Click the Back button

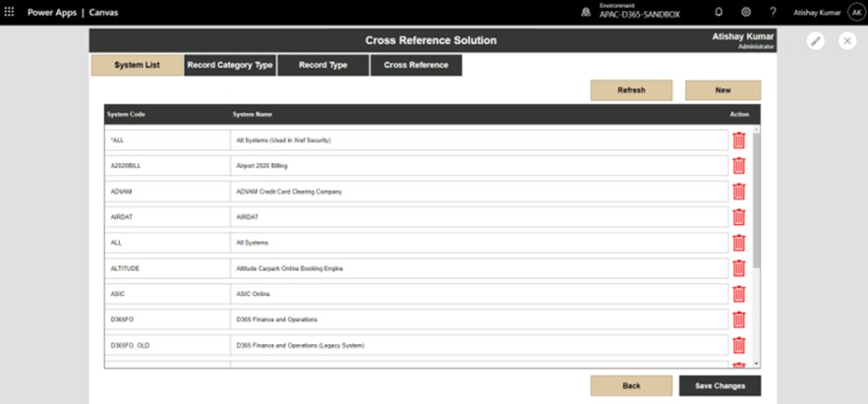click(x=631, y=385)
